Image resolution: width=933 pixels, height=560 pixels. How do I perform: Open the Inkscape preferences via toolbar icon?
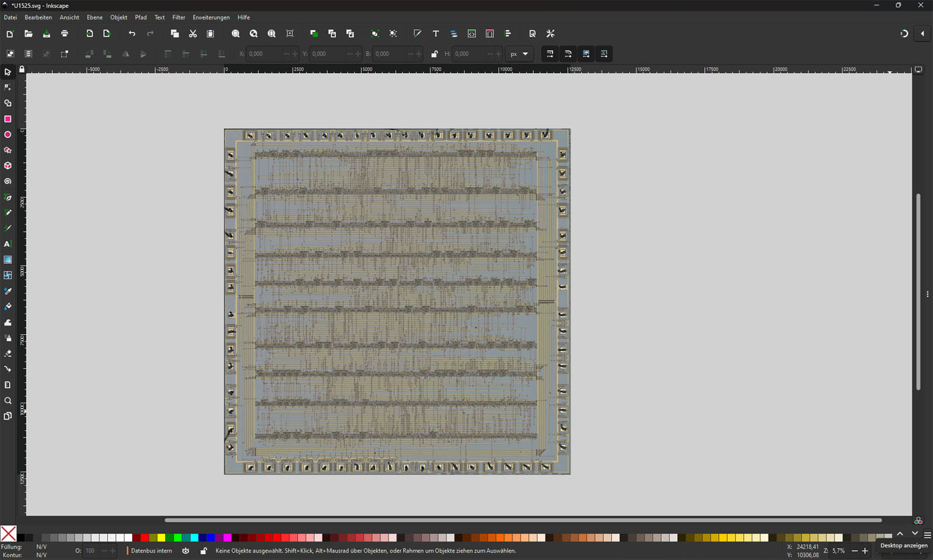tap(550, 33)
